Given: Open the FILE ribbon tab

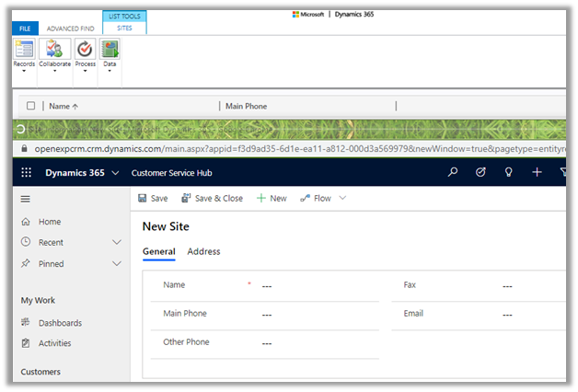Looking at the screenshot, I should point(25,29).
